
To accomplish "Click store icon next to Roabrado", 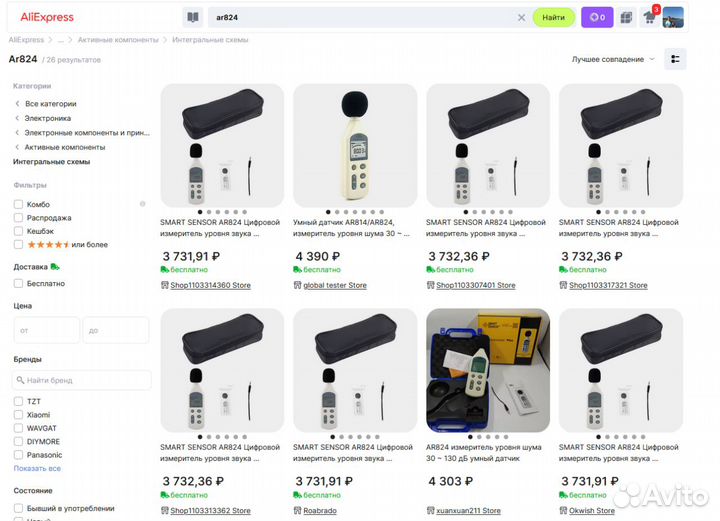I will click(x=298, y=511).
